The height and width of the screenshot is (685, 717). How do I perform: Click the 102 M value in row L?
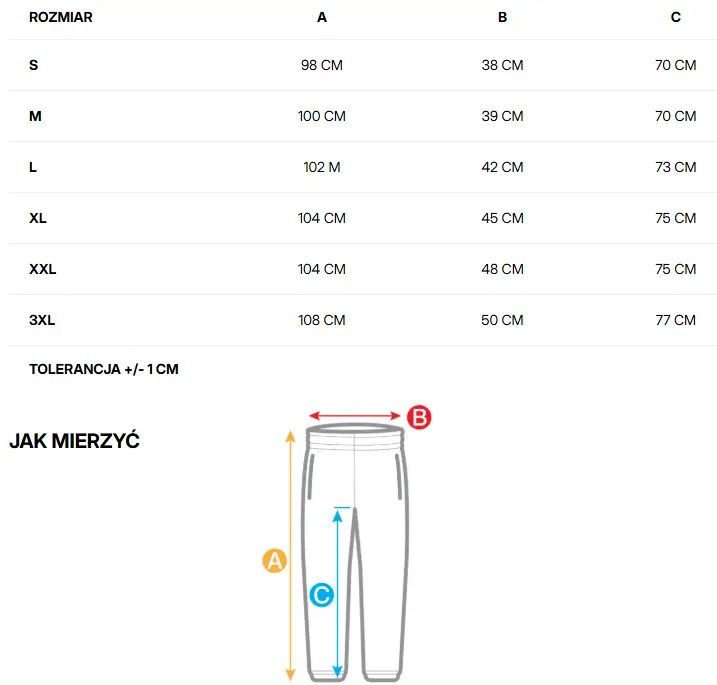[x=321, y=167]
